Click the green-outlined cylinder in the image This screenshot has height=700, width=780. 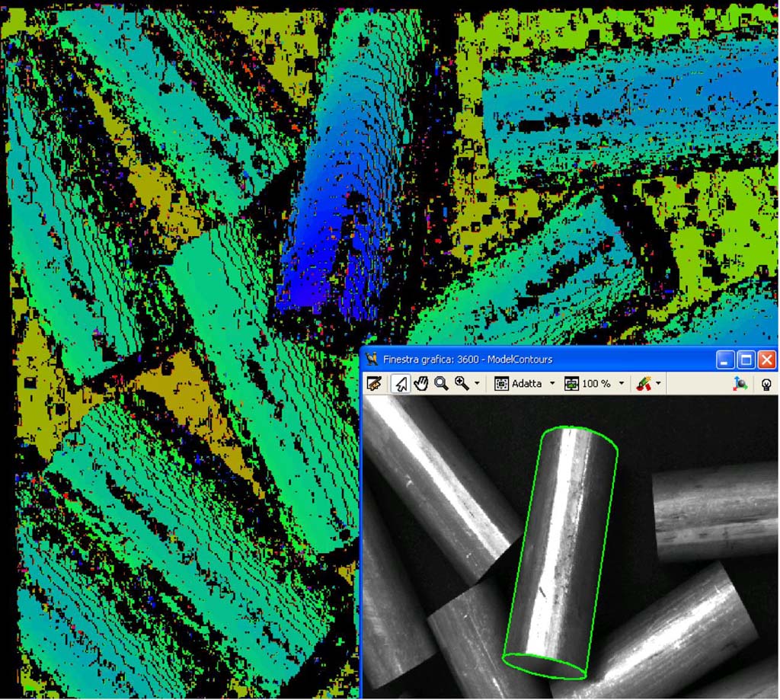[x=561, y=552]
